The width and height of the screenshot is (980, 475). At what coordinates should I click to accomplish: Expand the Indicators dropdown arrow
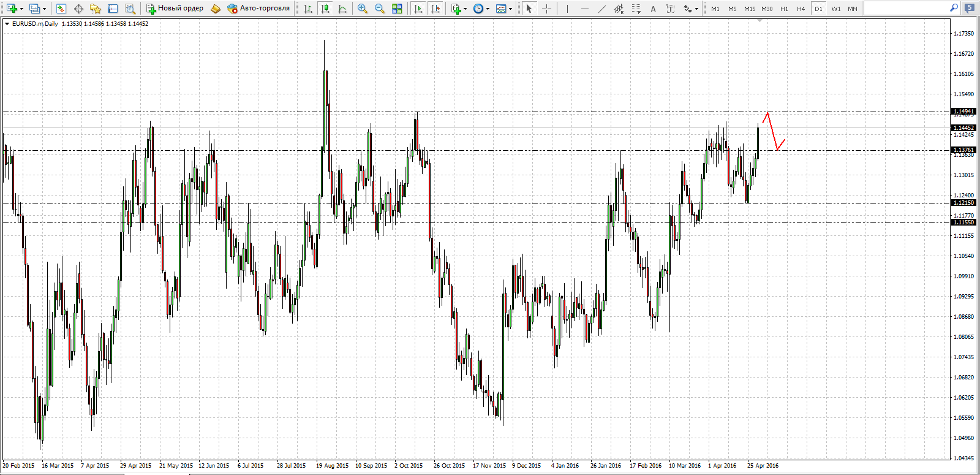466,9
